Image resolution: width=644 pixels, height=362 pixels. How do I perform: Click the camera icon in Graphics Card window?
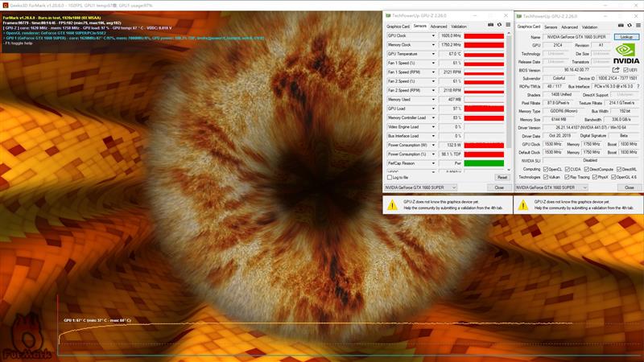tap(621, 26)
